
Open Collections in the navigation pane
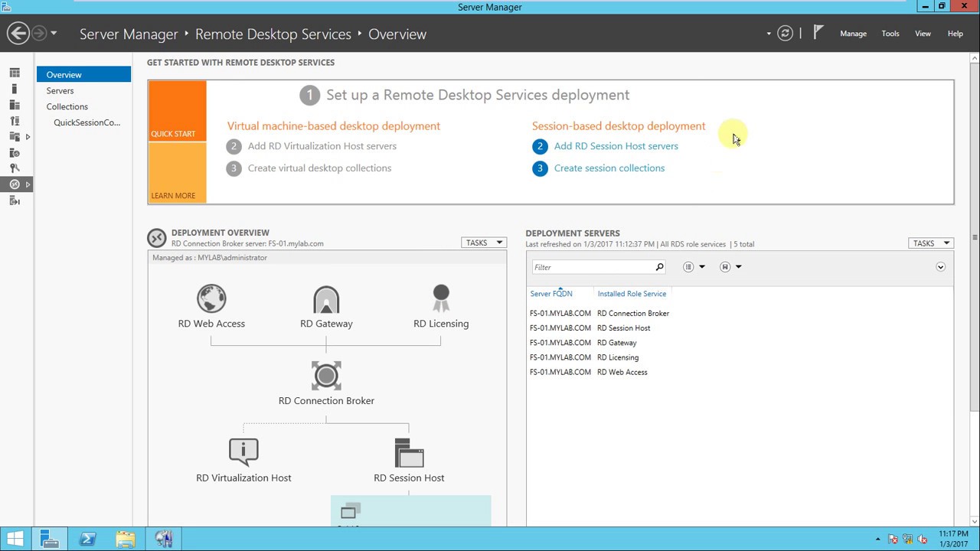(x=67, y=107)
